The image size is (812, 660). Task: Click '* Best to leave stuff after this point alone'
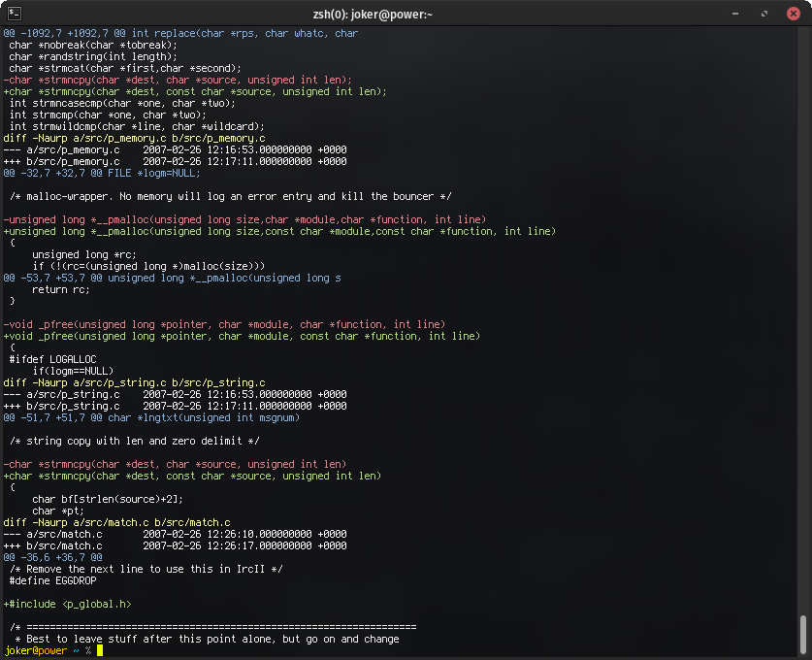coord(208,640)
